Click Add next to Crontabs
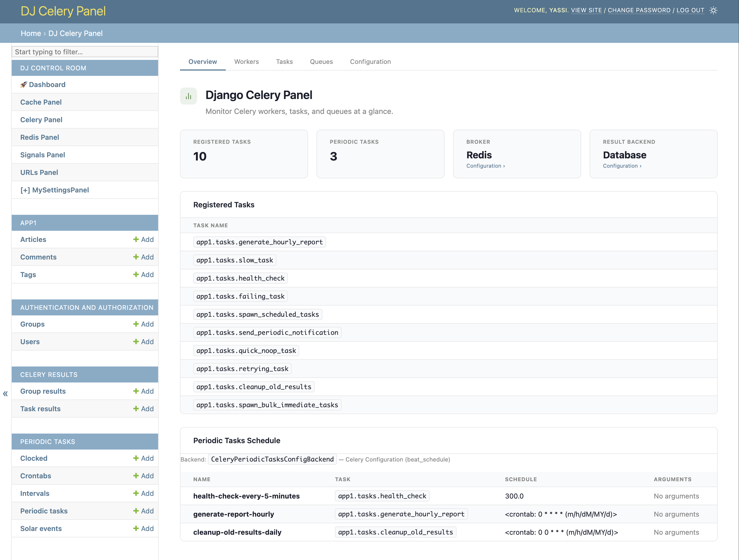739x560 pixels. click(x=143, y=476)
